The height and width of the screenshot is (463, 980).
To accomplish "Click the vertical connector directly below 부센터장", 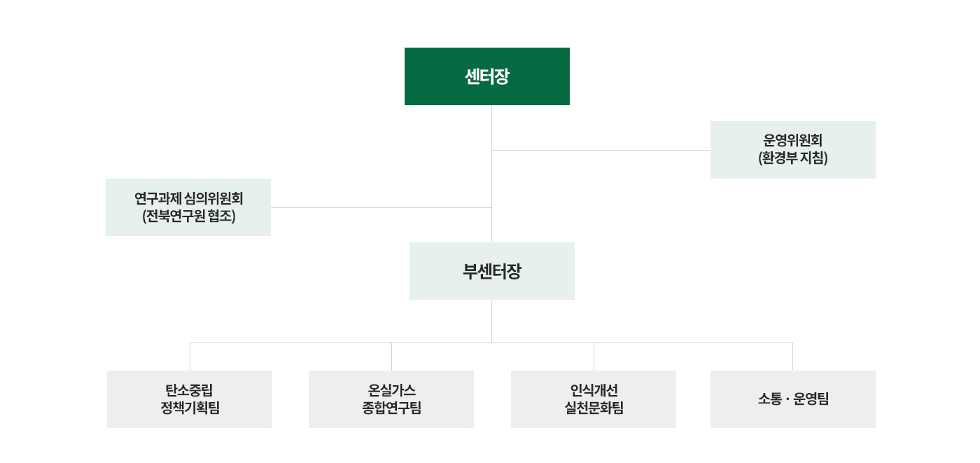I will (492, 321).
